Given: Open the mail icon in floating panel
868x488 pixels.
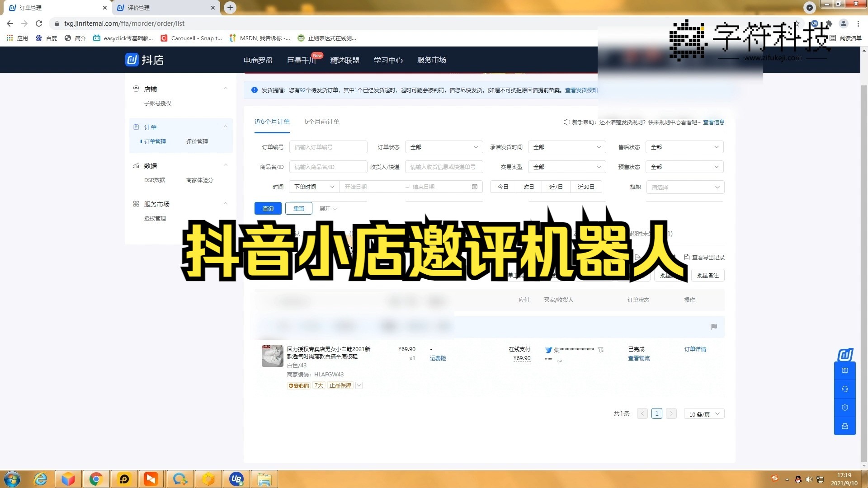Looking at the screenshot, I should (844, 426).
